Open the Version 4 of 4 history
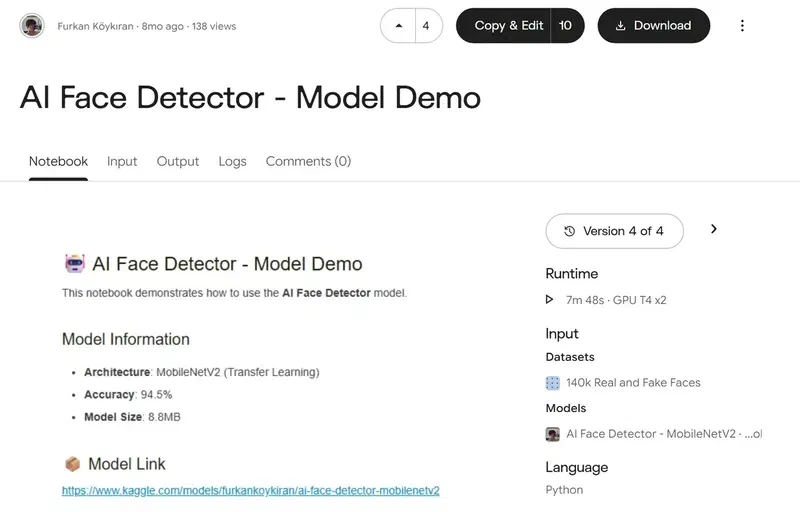Viewport: 800px width, 512px height. pos(614,231)
